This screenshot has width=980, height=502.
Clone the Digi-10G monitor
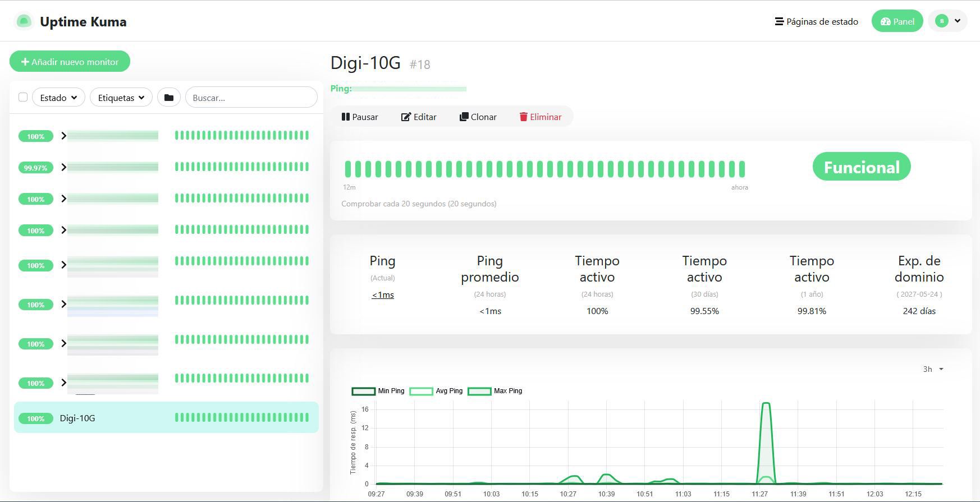coord(478,117)
